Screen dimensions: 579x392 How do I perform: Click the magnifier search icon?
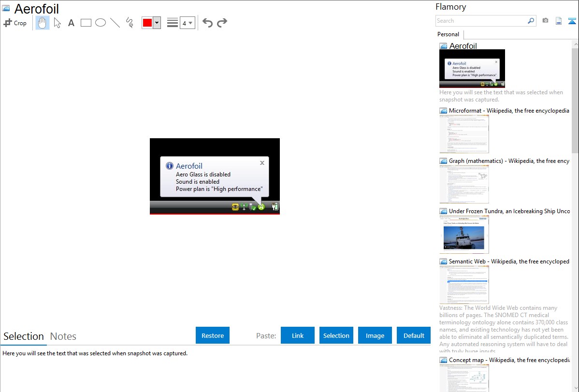pos(531,21)
